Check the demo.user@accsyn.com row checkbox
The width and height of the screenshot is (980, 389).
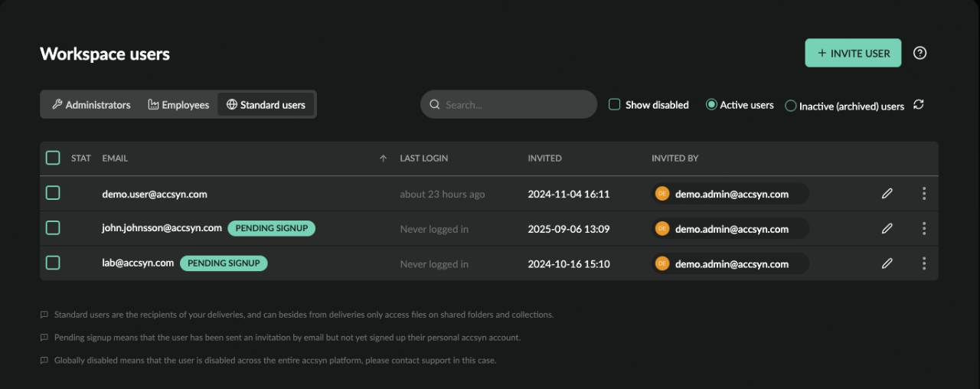53,193
